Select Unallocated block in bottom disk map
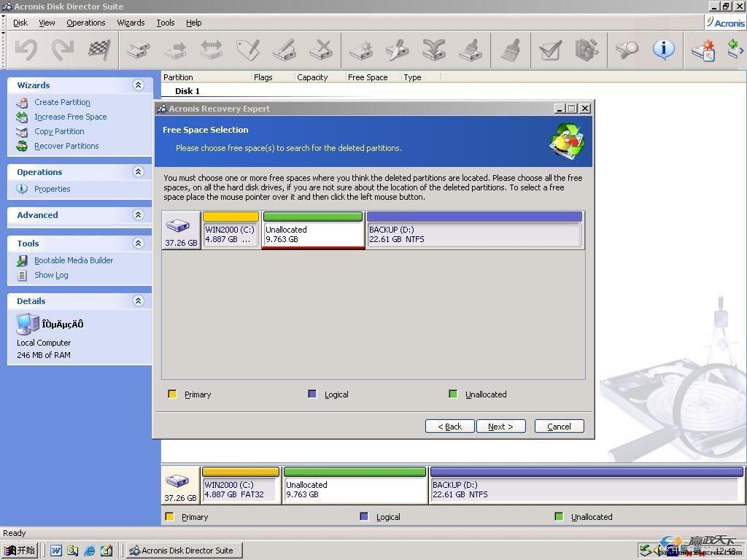Image resolution: width=747 pixels, height=560 pixels. tap(355, 485)
